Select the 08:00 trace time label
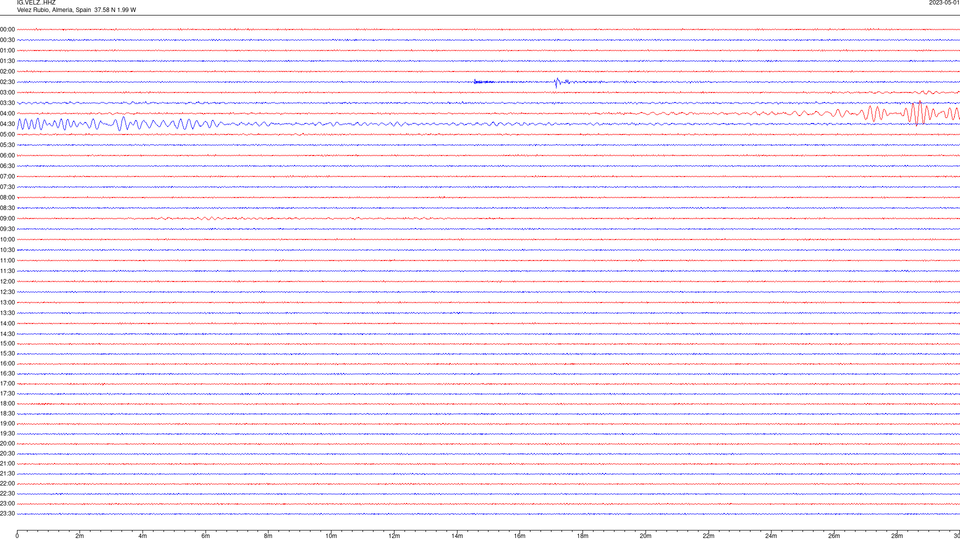 pyautogui.click(x=7, y=198)
